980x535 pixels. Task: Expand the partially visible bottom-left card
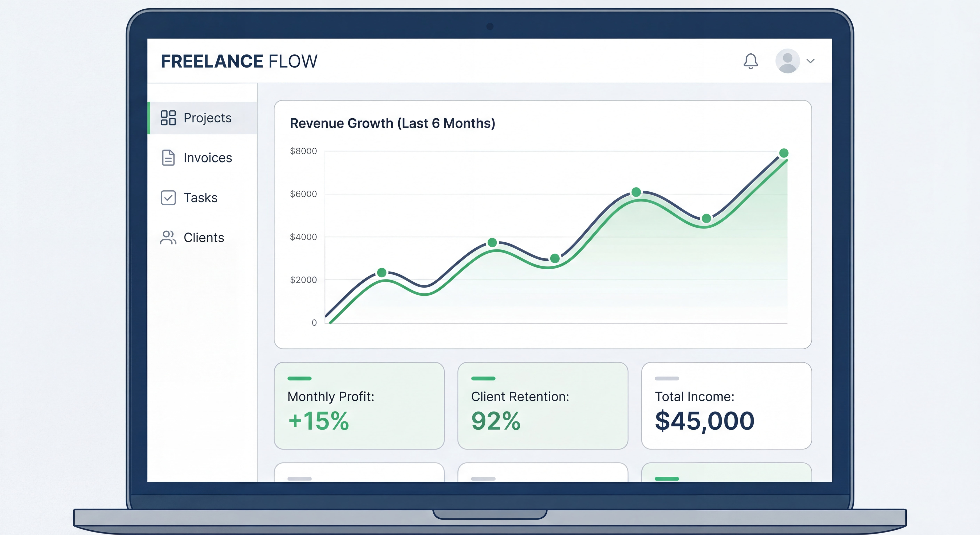click(359, 476)
